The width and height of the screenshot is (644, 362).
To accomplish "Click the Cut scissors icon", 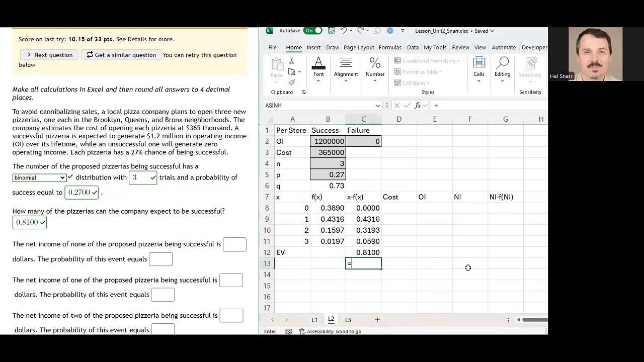I will [x=291, y=61].
